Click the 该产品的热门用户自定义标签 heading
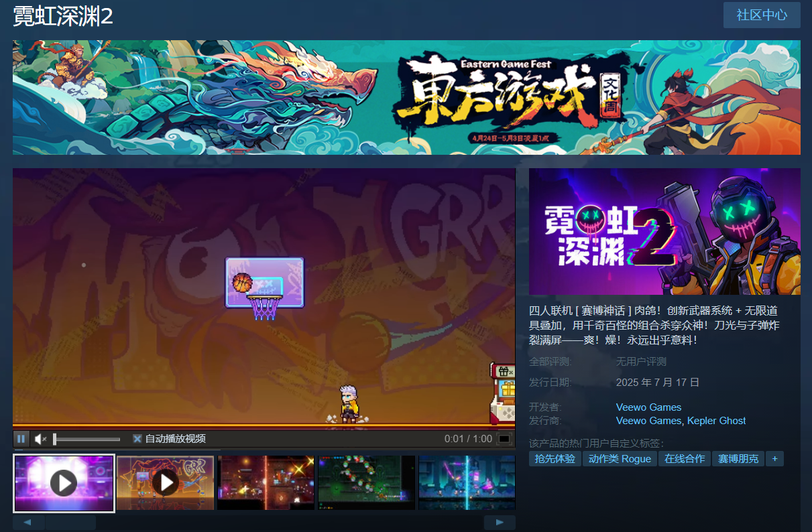 596,443
